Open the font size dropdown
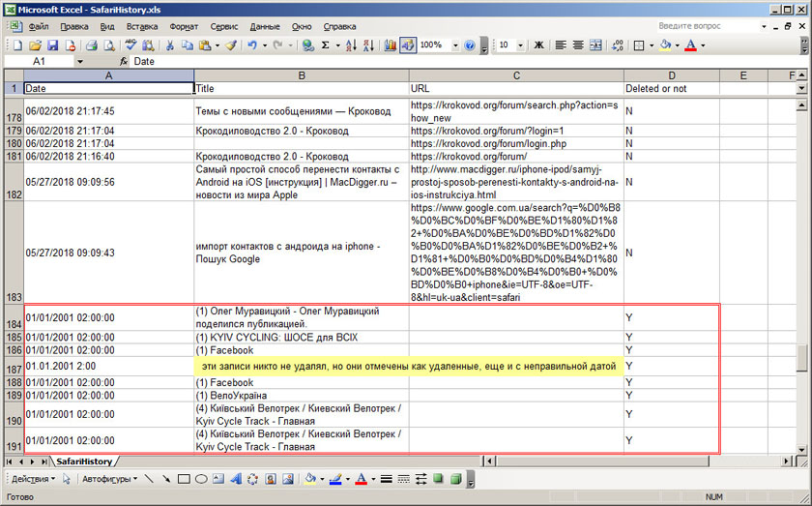Image resolution: width=812 pixels, height=506 pixels. coord(520,45)
